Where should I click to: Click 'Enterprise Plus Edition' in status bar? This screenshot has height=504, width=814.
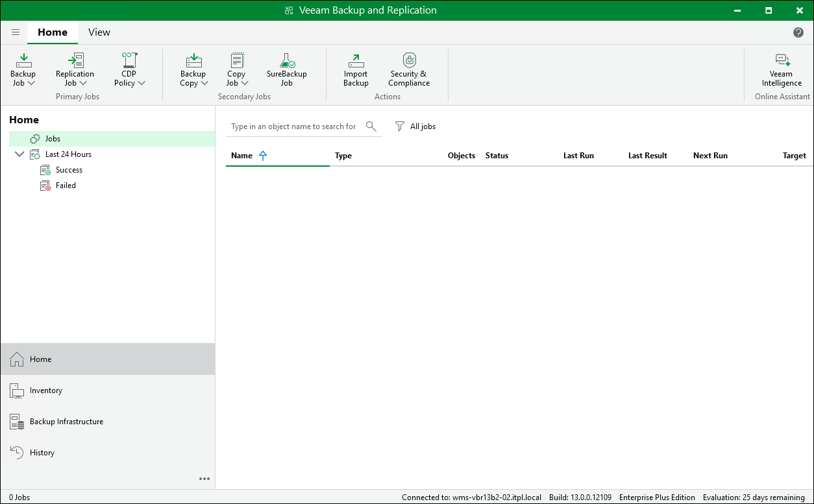657,498
